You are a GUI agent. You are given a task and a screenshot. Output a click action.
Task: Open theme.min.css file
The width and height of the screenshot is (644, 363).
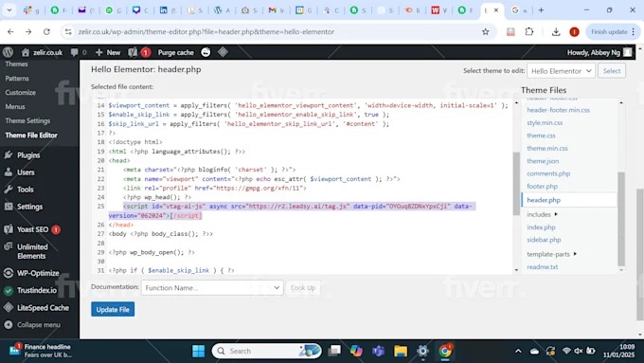pos(547,149)
